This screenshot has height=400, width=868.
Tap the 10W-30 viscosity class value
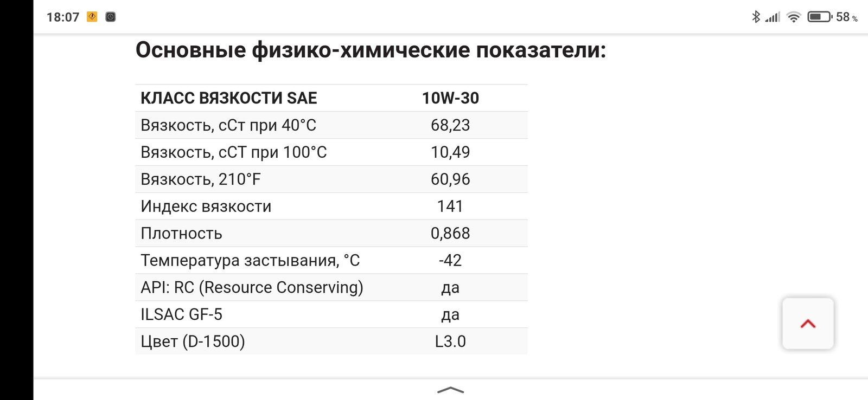click(x=450, y=98)
